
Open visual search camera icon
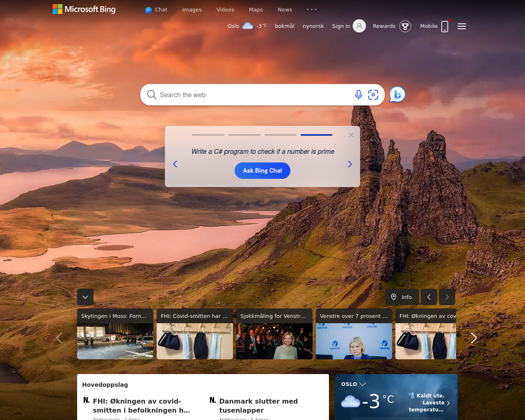coord(373,95)
